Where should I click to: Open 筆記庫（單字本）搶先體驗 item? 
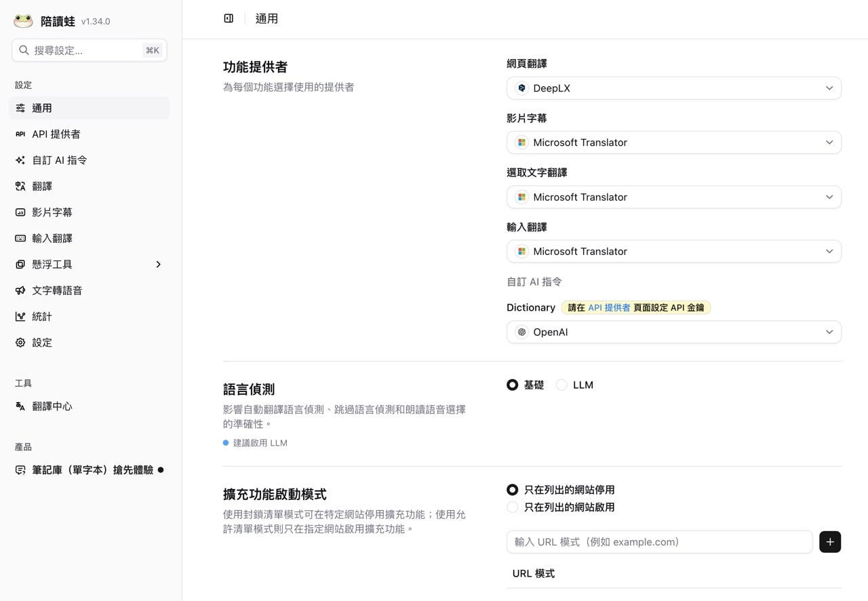tap(90, 470)
